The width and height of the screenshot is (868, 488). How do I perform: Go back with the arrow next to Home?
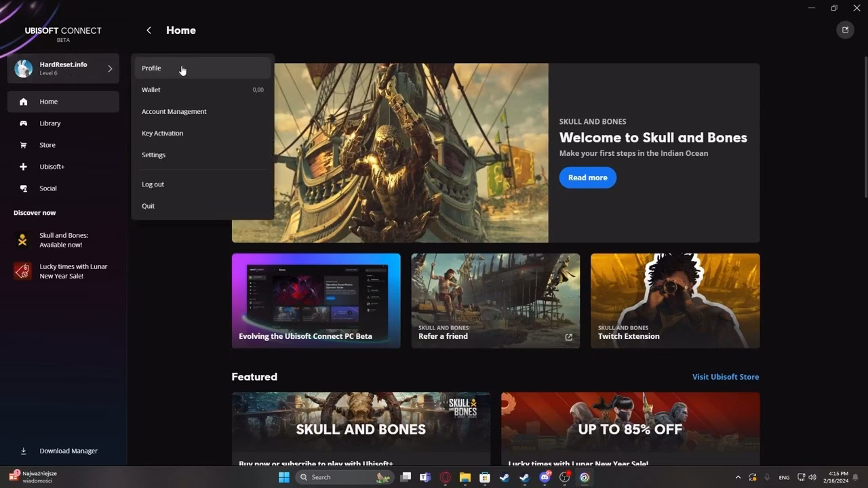[149, 30]
